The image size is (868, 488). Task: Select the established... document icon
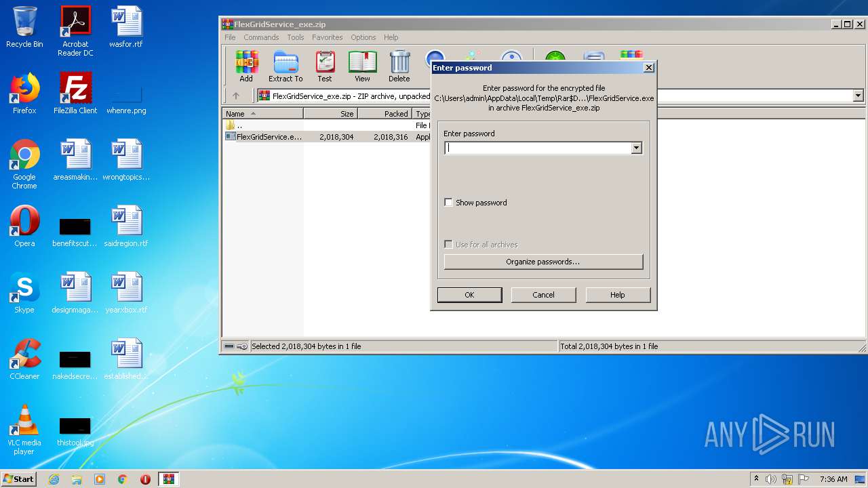pyautogui.click(x=126, y=359)
